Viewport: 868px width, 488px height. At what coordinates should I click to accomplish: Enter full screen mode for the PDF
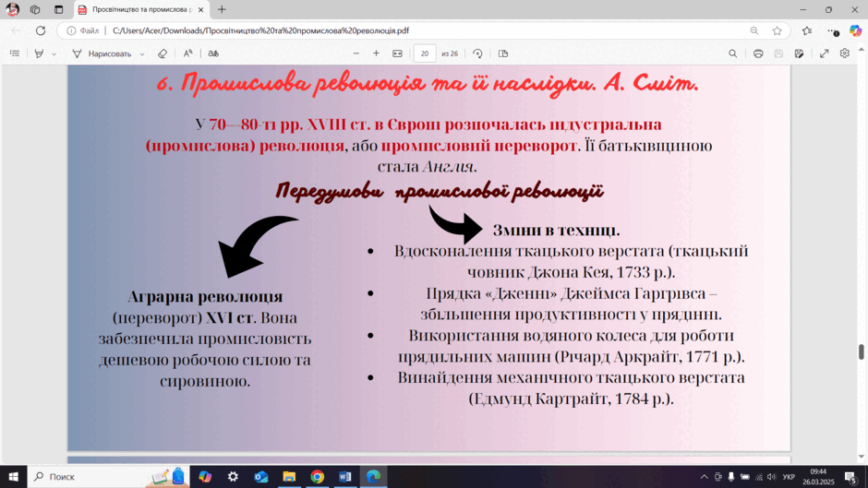[x=825, y=54]
